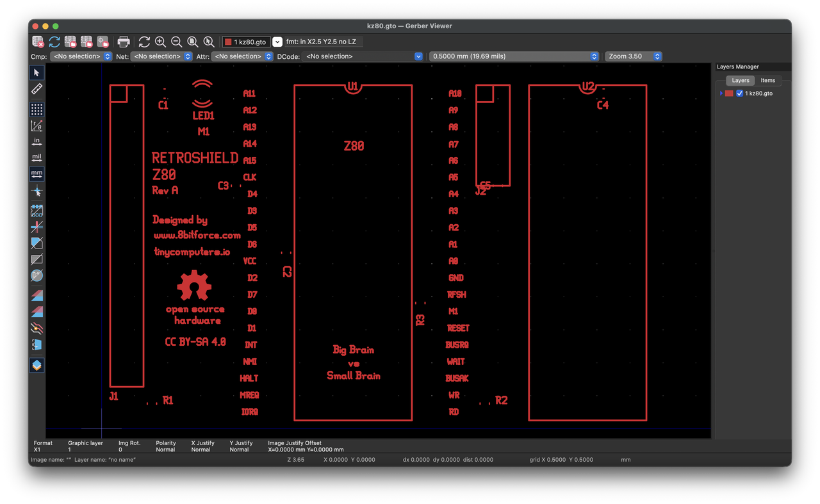Switch units to millimeters

(x=37, y=173)
